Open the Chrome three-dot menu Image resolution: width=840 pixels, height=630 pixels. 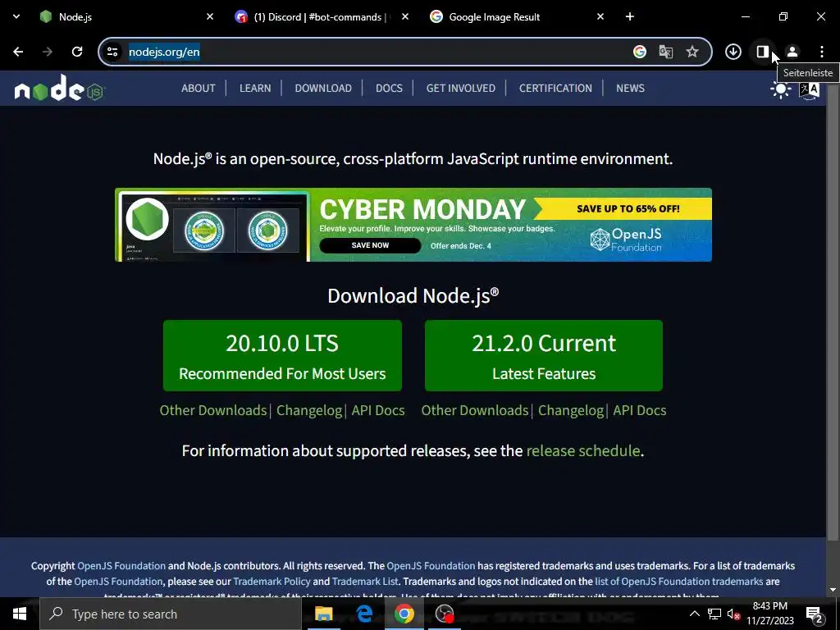click(x=821, y=52)
